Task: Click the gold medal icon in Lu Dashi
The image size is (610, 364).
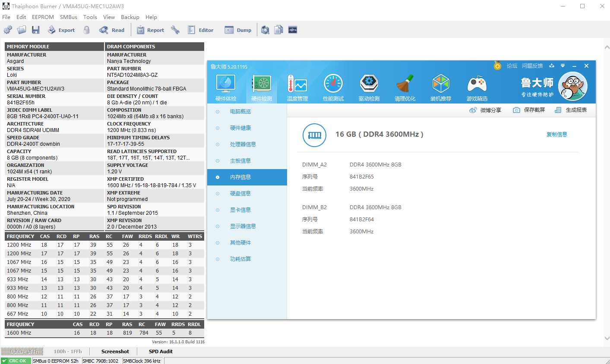Action: [x=498, y=66]
